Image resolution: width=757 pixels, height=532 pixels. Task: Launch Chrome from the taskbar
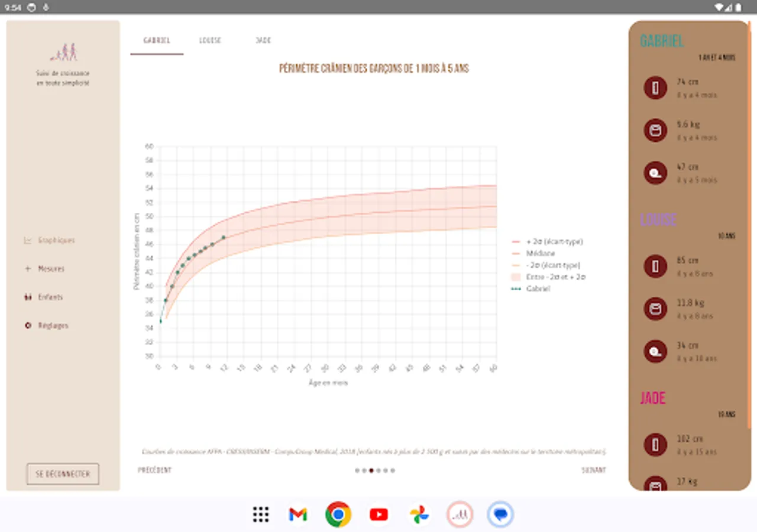point(338,514)
